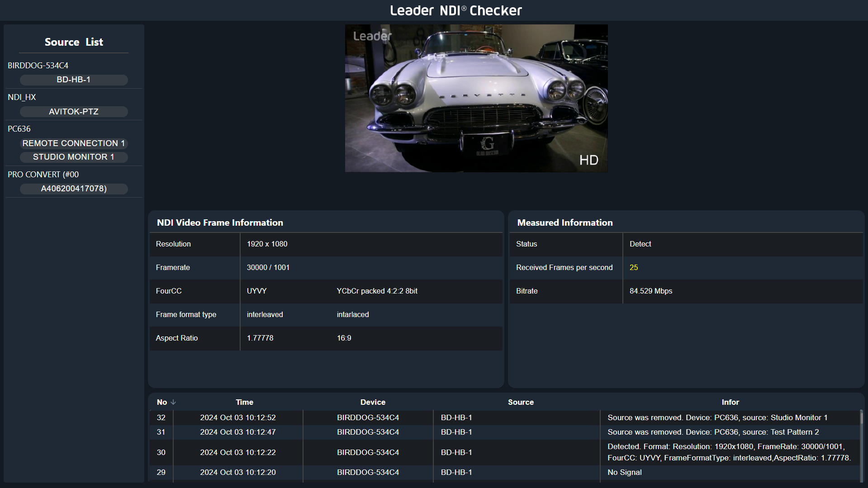Click the Leader NDI Checker title
This screenshot has width=868, height=488.
coord(456,10)
